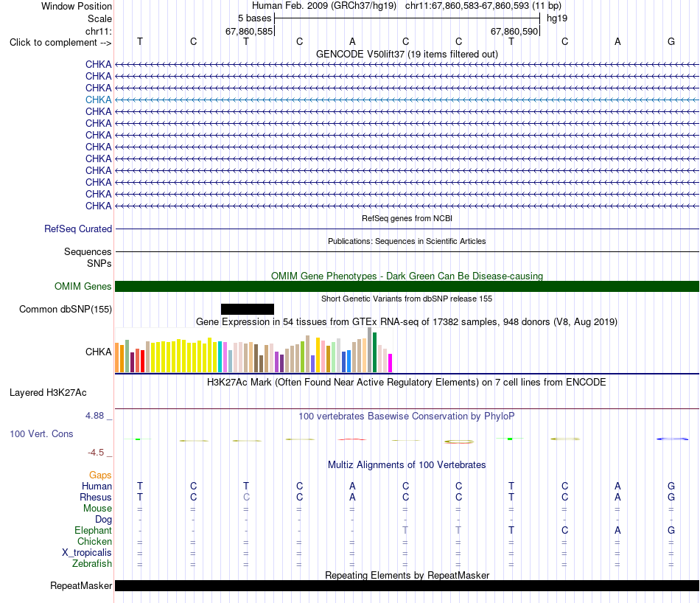Screen dimensions: 700x603
Task: Select the 'Human Feb. 2009 (GRCh37/hg19)' header text
Action: pyautogui.click(x=324, y=6)
